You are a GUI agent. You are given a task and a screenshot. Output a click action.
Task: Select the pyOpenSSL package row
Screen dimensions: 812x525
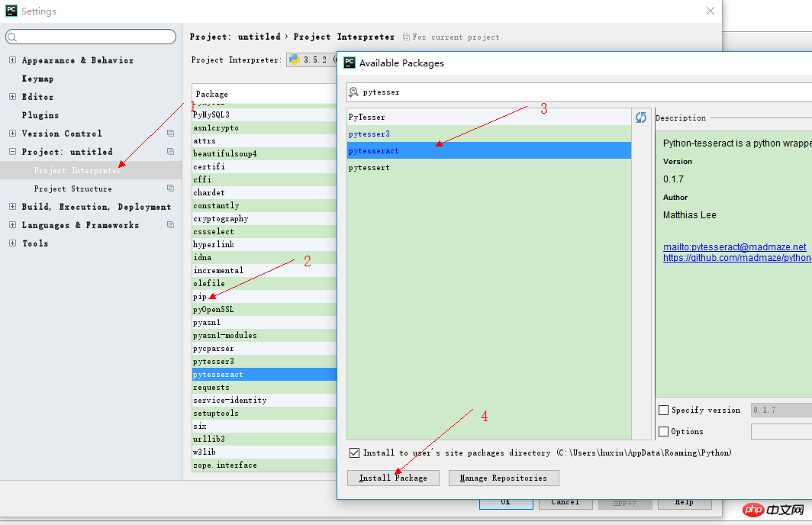(265, 309)
